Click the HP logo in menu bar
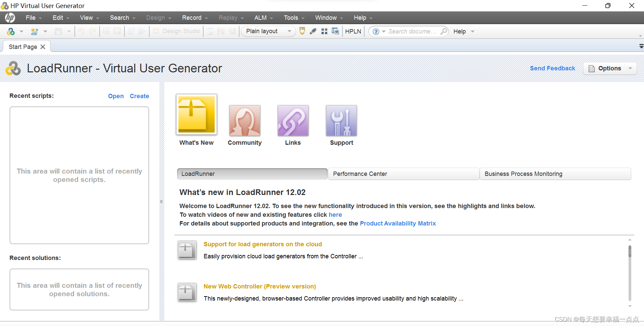The image size is (644, 326). (x=10, y=18)
